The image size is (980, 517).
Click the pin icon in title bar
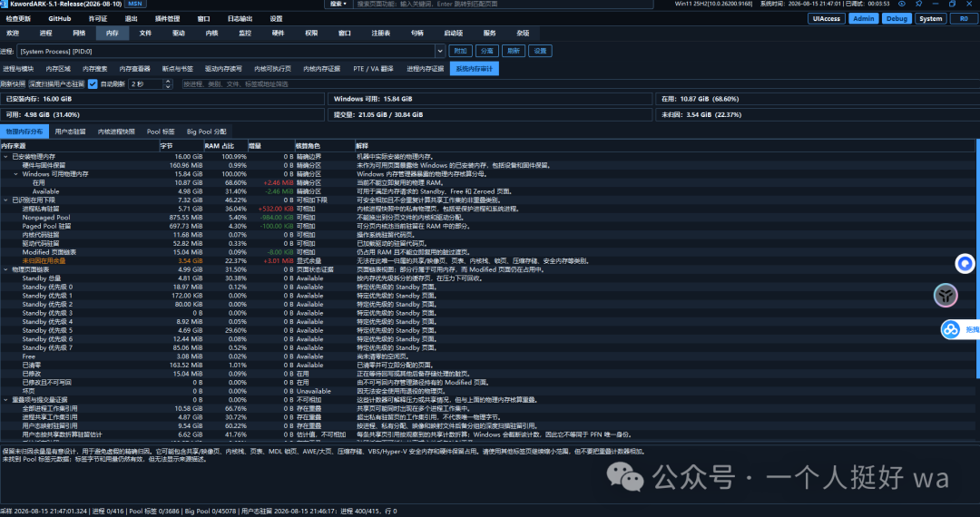coord(918,4)
